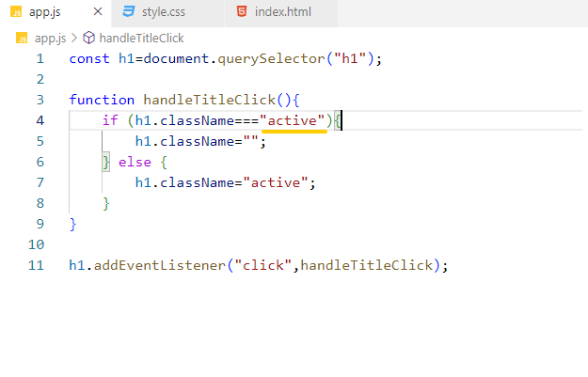Click line number 6 in gutter

coord(40,162)
